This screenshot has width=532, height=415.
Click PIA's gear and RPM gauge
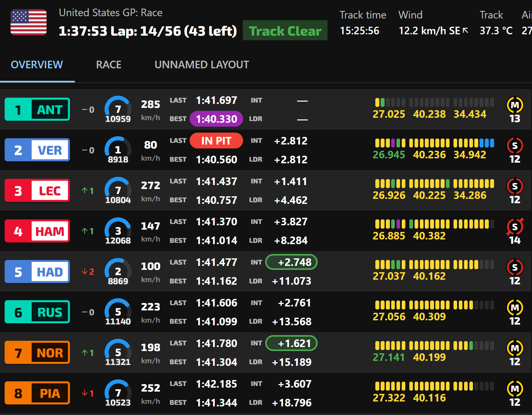pyautogui.click(x=118, y=393)
